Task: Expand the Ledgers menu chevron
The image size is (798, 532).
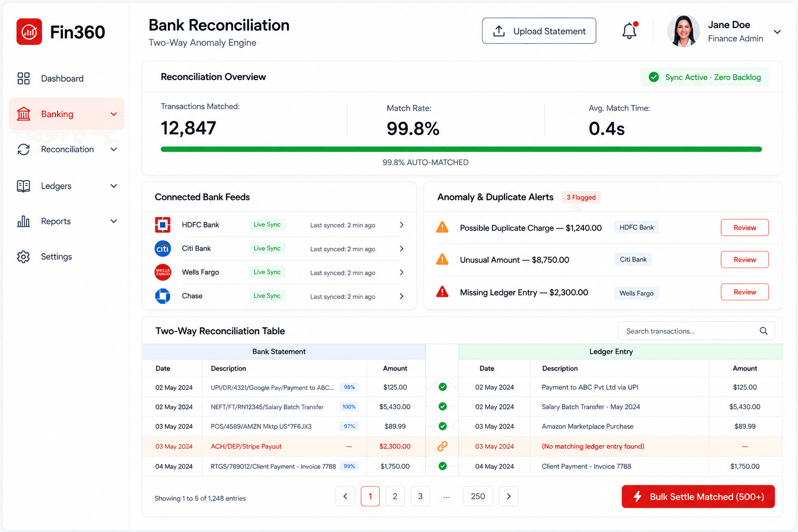Action: point(114,186)
